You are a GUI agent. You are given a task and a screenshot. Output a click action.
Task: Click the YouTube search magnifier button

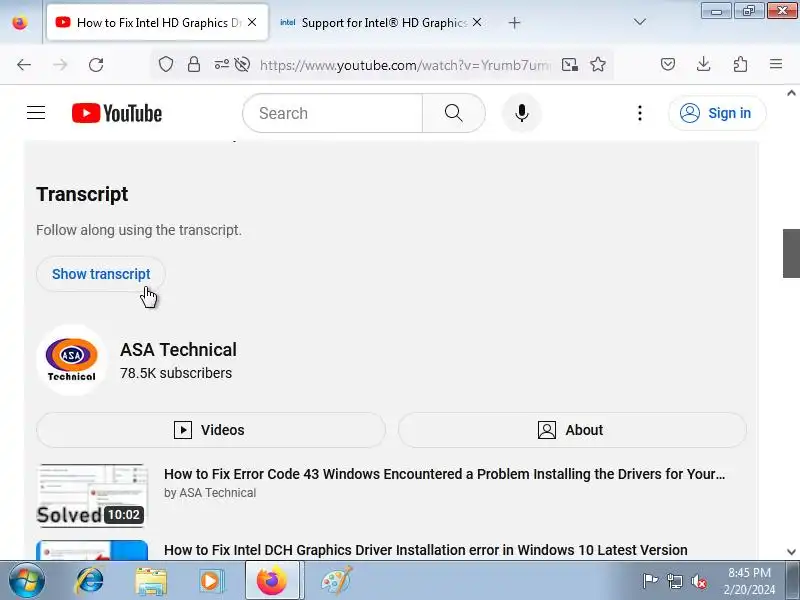point(454,113)
